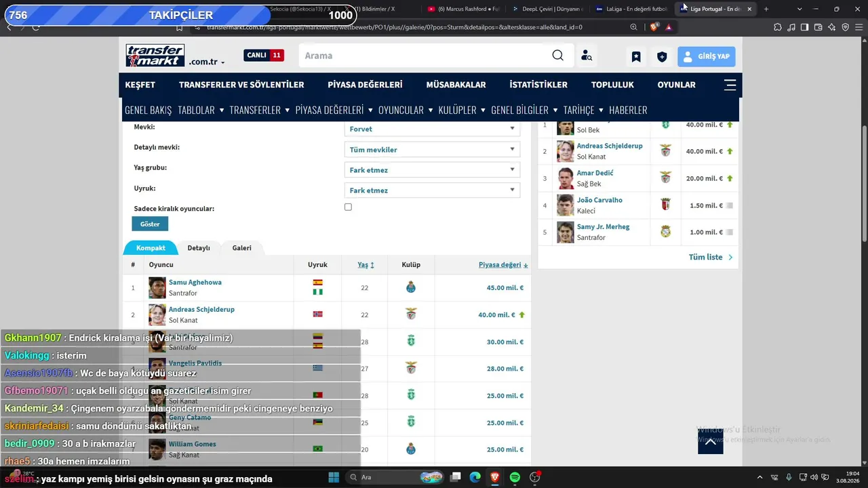Open the 'Tüm liste' link

tap(711, 257)
